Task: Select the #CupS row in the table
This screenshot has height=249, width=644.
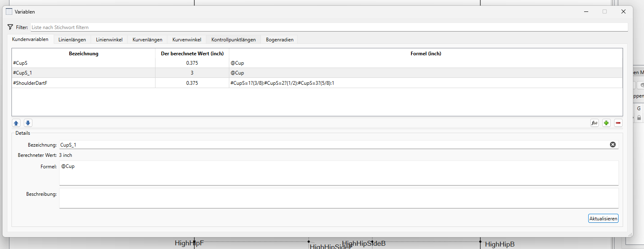Action: pyautogui.click(x=84, y=63)
